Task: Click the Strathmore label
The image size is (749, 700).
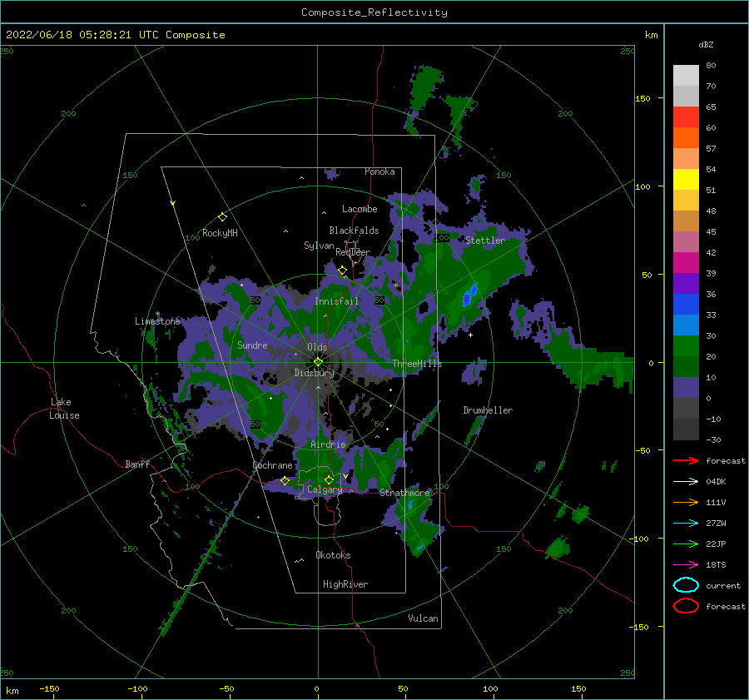Action: click(405, 493)
